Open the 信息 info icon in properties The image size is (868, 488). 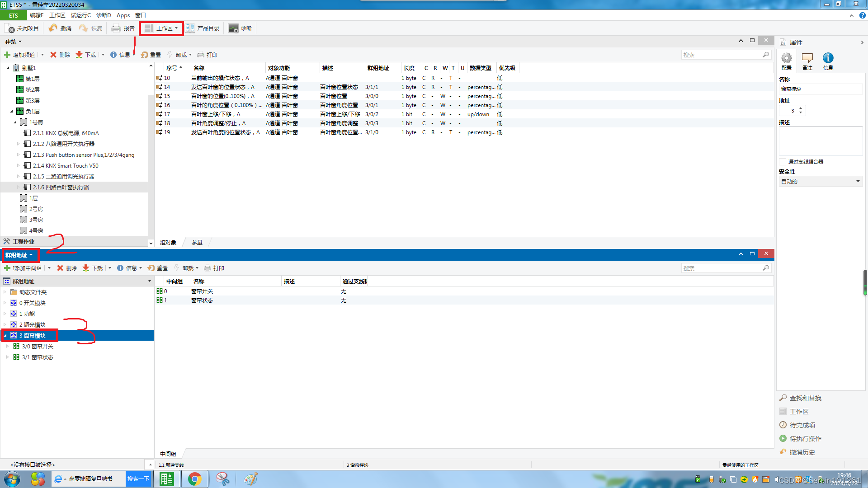point(828,58)
